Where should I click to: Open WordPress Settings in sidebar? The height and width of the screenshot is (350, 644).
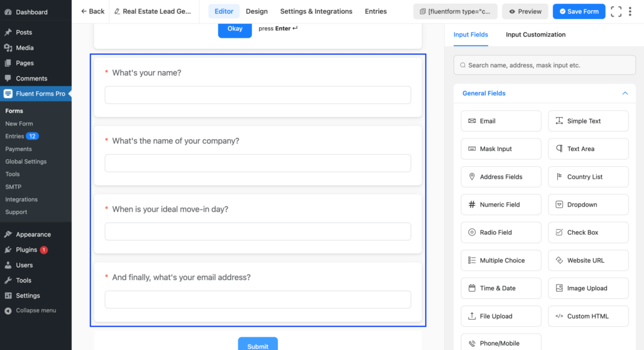tap(36, 296)
